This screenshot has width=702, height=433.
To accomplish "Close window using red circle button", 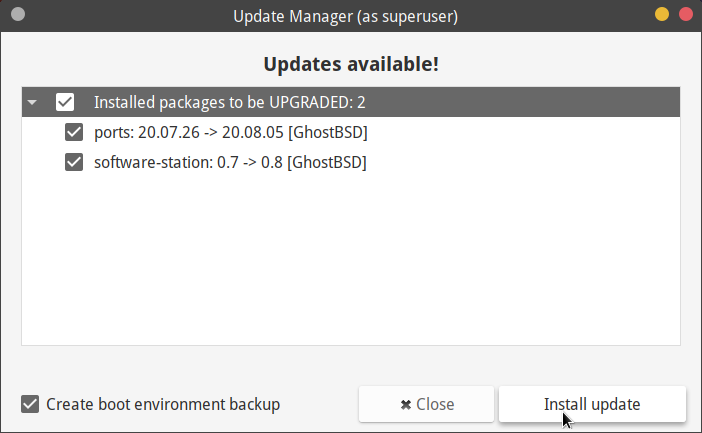I will 686,16.
